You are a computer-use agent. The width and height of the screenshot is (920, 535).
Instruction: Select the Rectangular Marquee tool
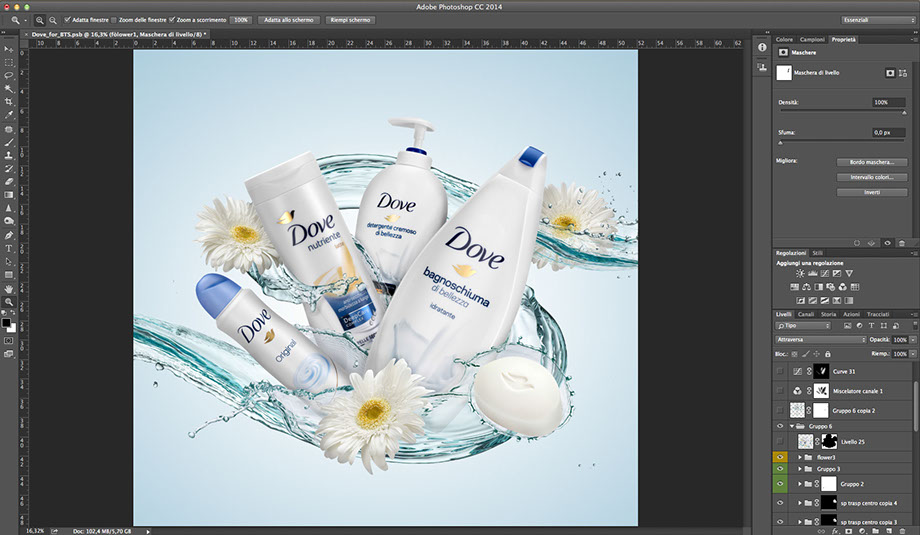[9, 62]
